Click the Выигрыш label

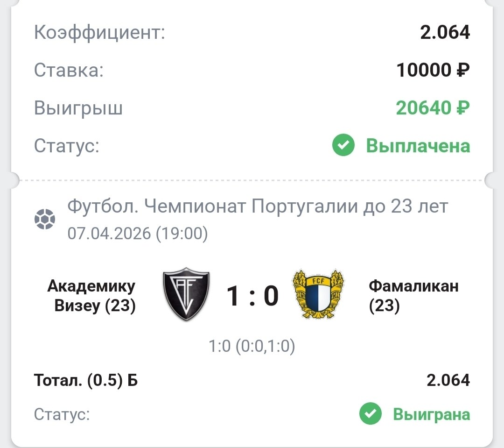[78, 108]
